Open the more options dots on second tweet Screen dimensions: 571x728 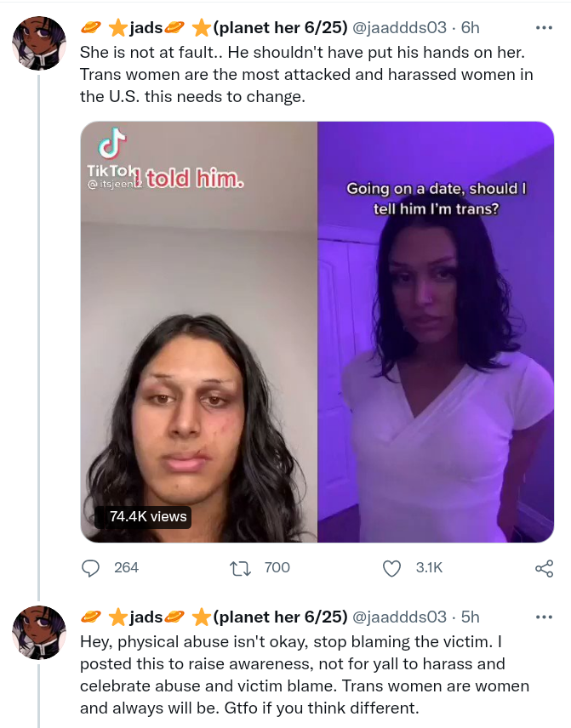(544, 617)
